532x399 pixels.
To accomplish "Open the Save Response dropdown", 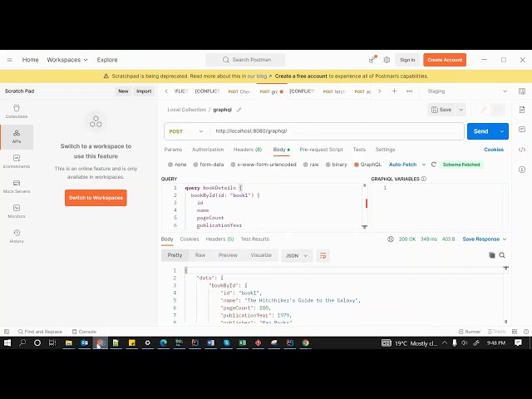I will pyautogui.click(x=484, y=239).
